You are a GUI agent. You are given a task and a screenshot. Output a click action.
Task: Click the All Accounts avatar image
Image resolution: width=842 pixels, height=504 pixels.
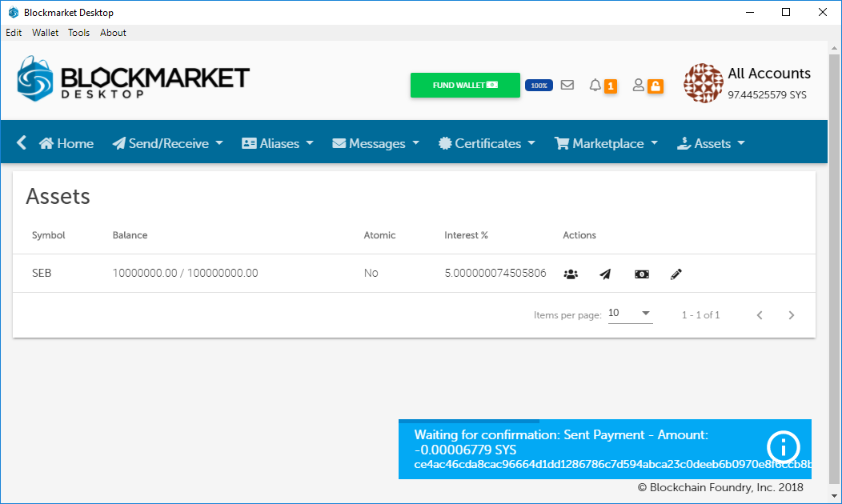704,83
